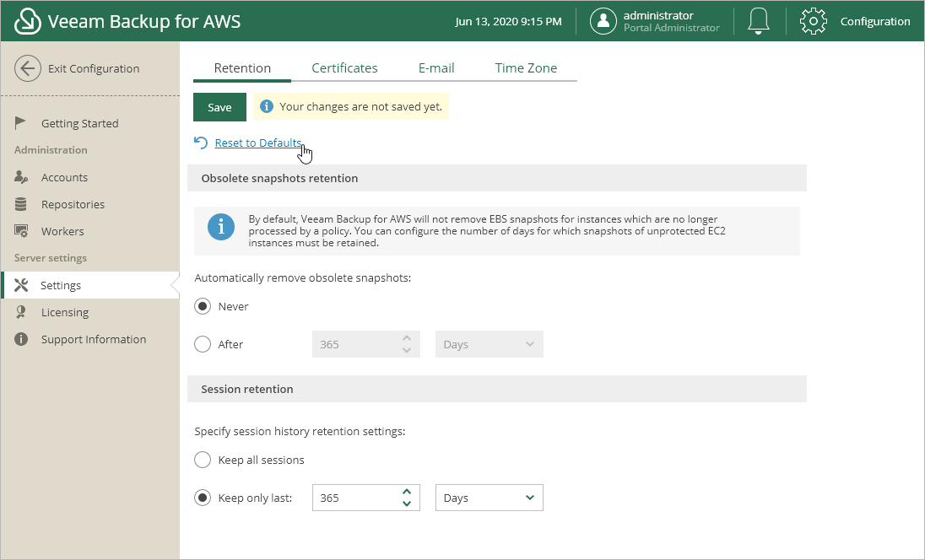Switch to the Retention tab
The width and height of the screenshot is (925, 560).
(242, 67)
